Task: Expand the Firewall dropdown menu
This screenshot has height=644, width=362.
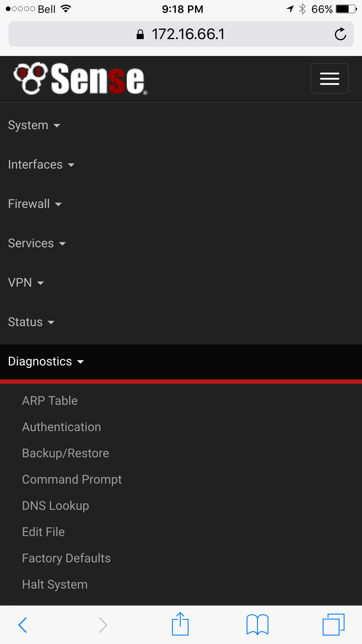Action: [x=35, y=204]
